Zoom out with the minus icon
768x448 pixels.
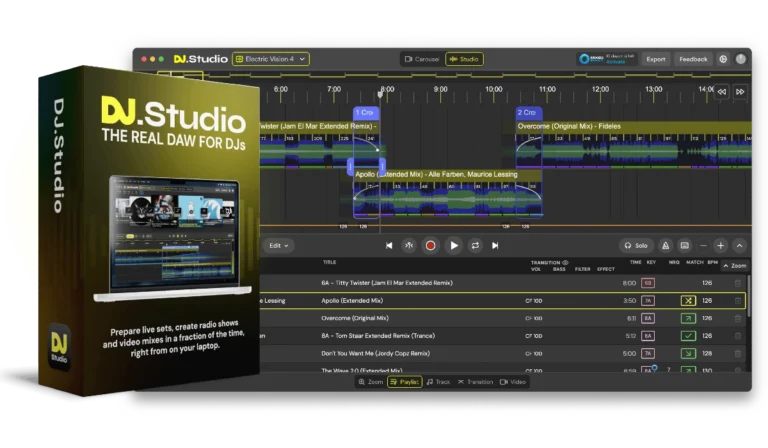coord(703,246)
